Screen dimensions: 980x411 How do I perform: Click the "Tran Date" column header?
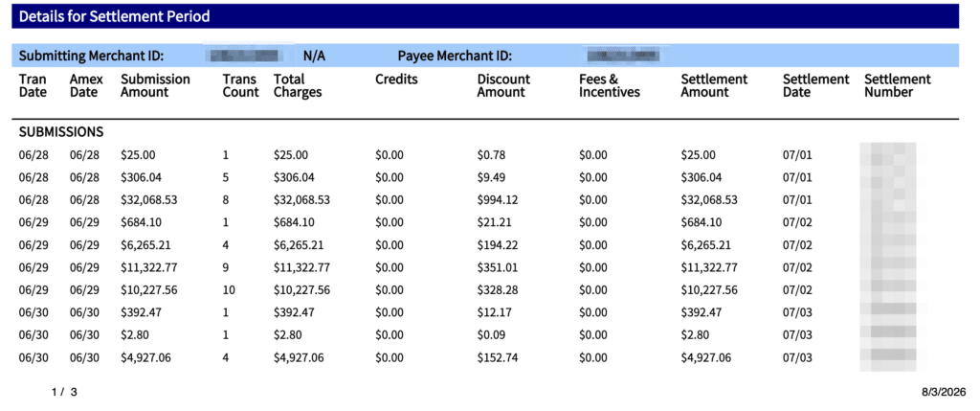pyautogui.click(x=33, y=85)
